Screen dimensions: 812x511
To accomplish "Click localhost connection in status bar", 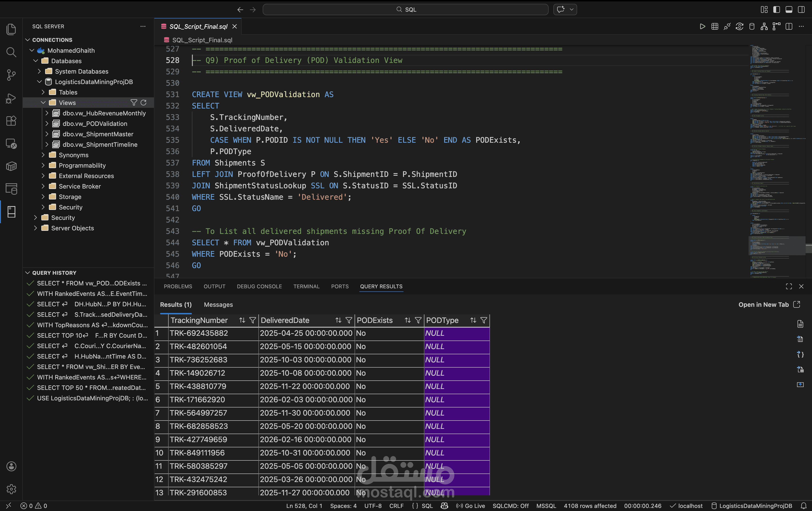I will (x=686, y=506).
